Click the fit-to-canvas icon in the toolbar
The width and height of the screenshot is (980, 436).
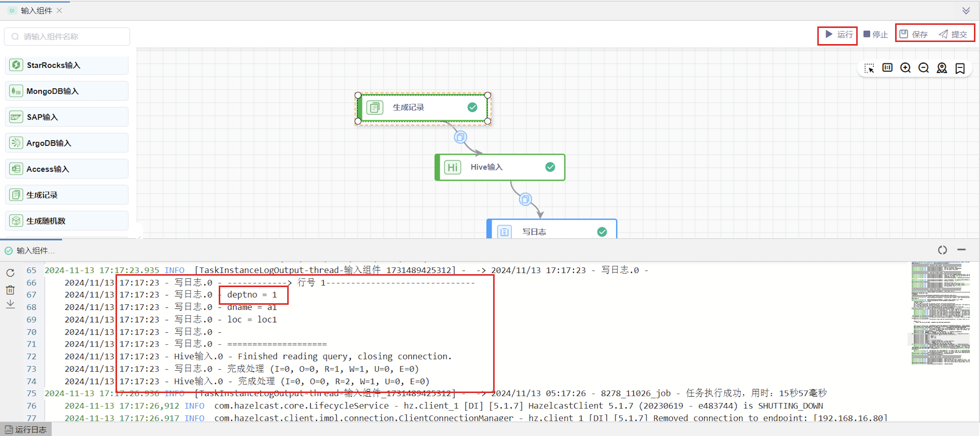(x=887, y=68)
